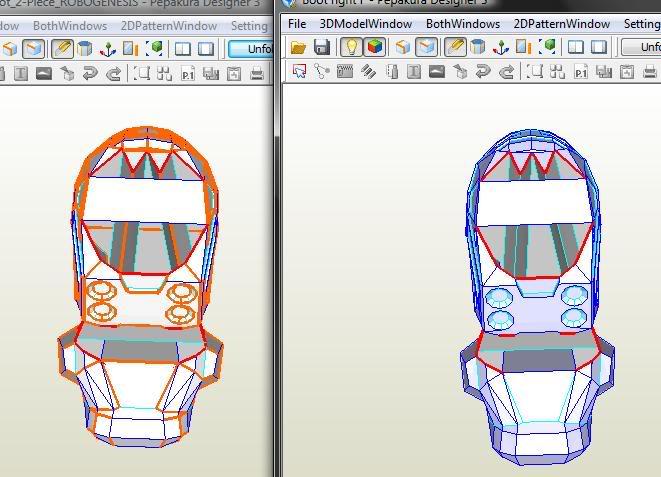Image resolution: width=661 pixels, height=477 pixels.
Task: Click the dashed frame fit icon in right window
Action: tap(535, 72)
